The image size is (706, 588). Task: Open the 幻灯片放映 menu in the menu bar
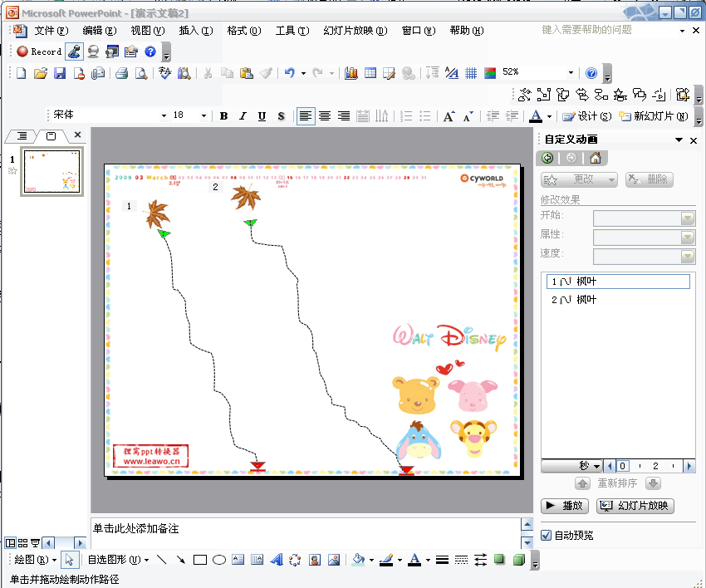355,31
